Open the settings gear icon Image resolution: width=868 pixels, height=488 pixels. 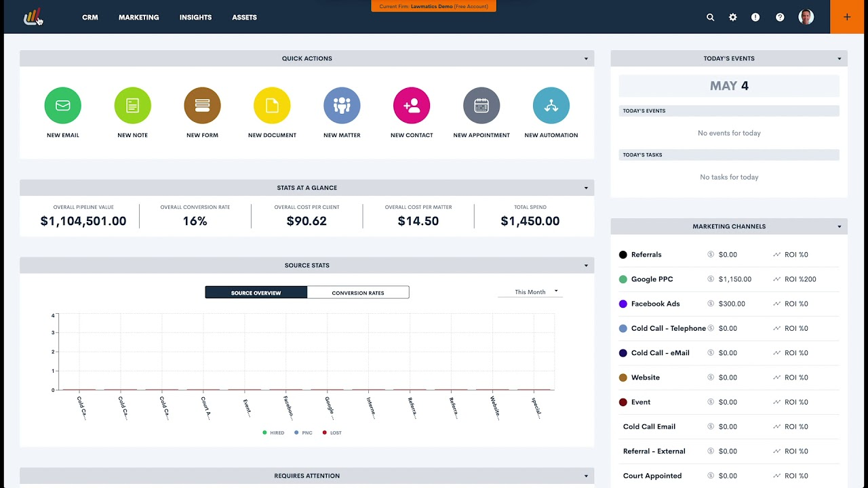point(732,17)
